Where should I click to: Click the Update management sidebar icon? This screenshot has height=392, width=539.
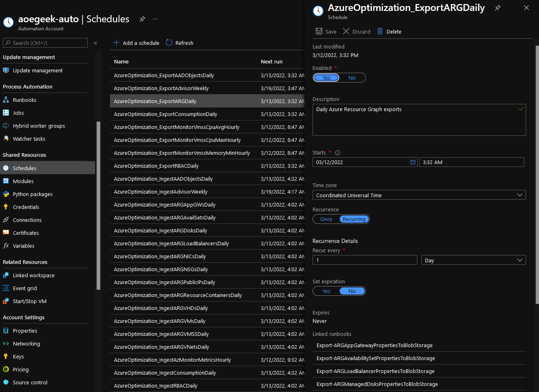(x=6, y=70)
